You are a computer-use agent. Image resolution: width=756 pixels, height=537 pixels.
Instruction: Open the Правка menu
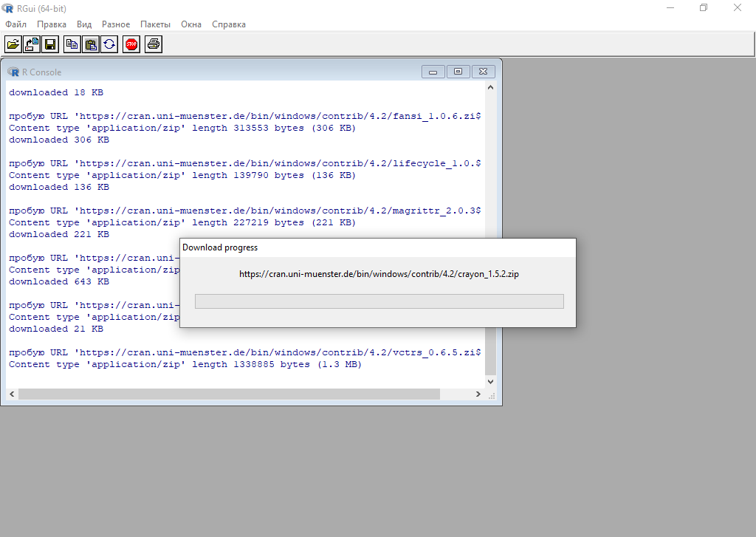pos(52,24)
